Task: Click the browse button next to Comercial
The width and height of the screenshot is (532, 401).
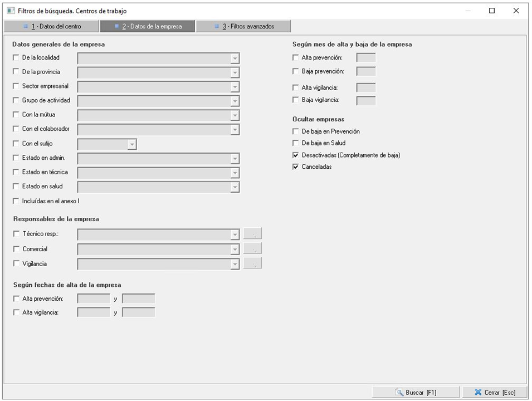Action: (x=252, y=248)
